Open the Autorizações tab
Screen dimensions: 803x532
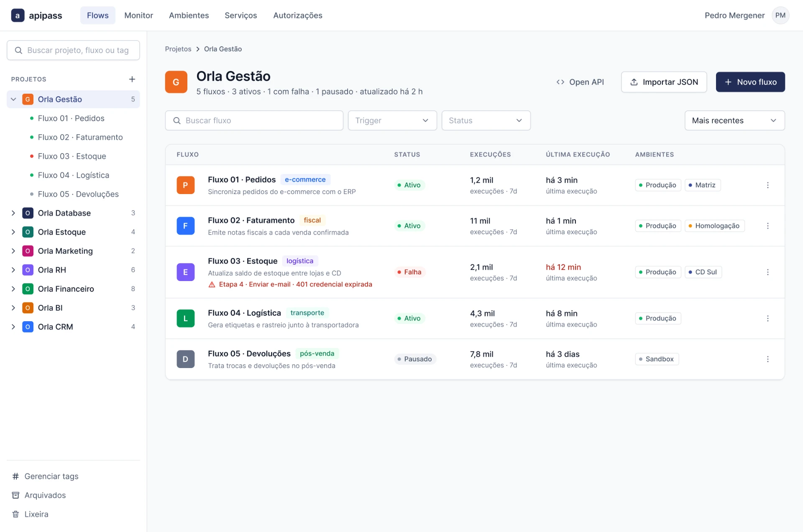click(298, 15)
